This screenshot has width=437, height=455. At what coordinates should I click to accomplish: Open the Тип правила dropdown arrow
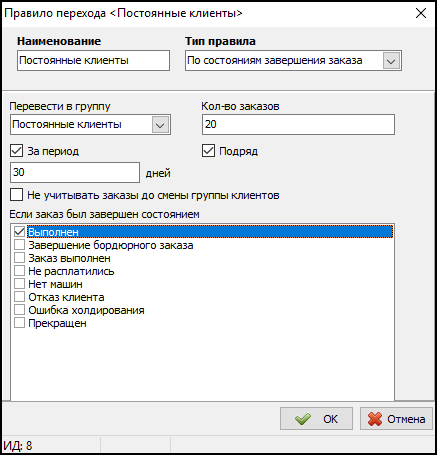[x=391, y=61]
